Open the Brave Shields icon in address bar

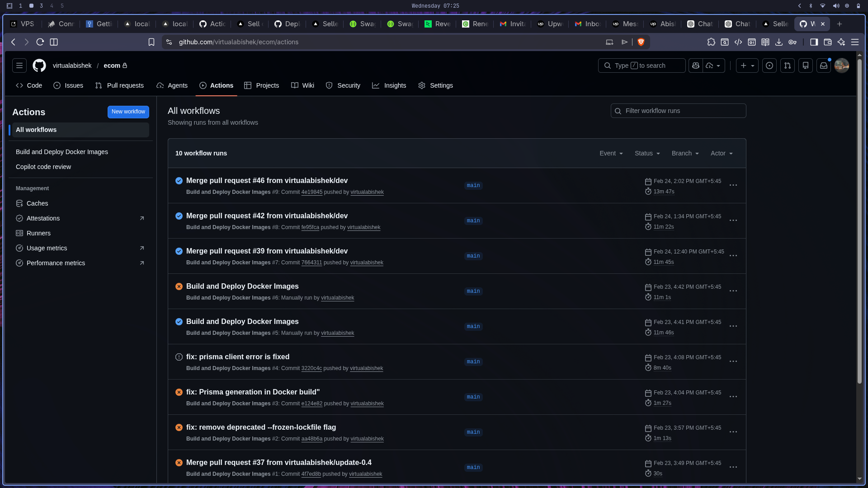[x=641, y=42]
